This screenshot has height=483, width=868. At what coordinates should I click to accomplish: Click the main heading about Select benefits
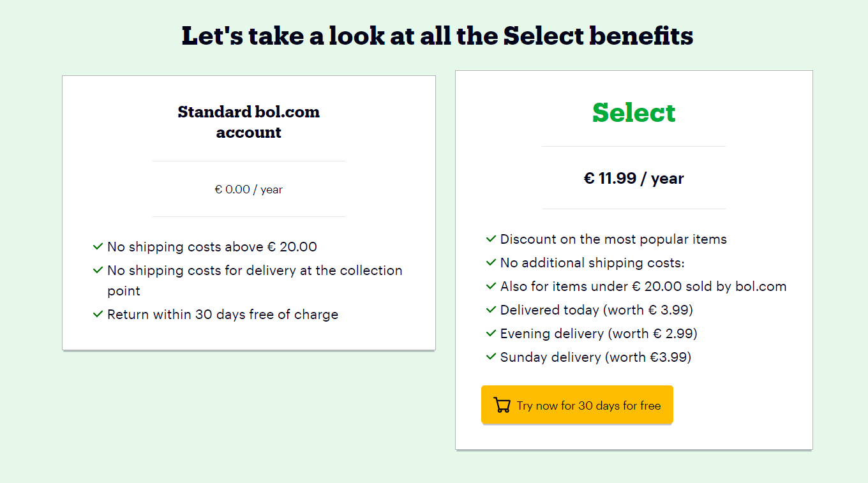click(x=437, y=36)
